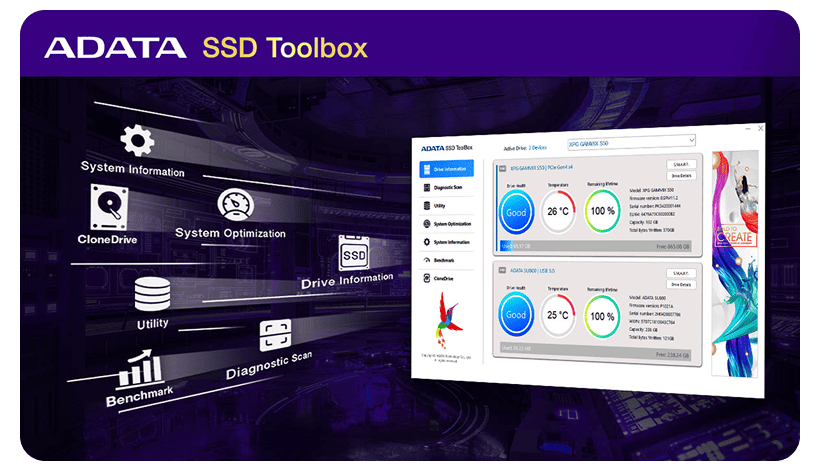Open S.M.A.R.T. for the ADATA SU800
This screenshot has width=820, height=471.
[681, 273]
